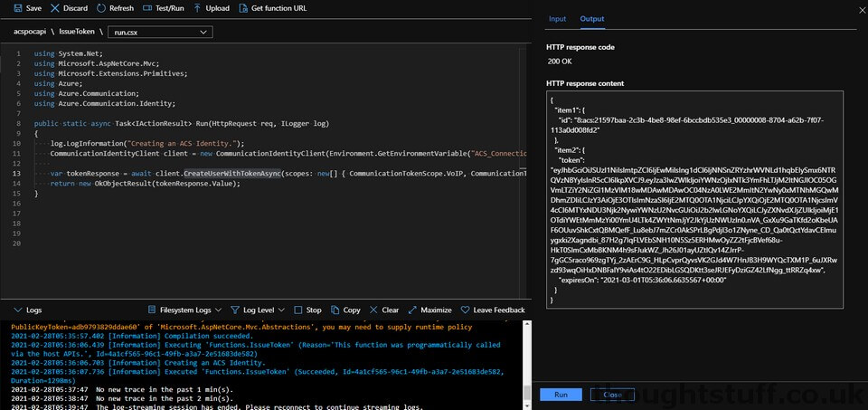Click the 'expiresOn' line in response
This screenshot has width=868, height=410.
643,281
